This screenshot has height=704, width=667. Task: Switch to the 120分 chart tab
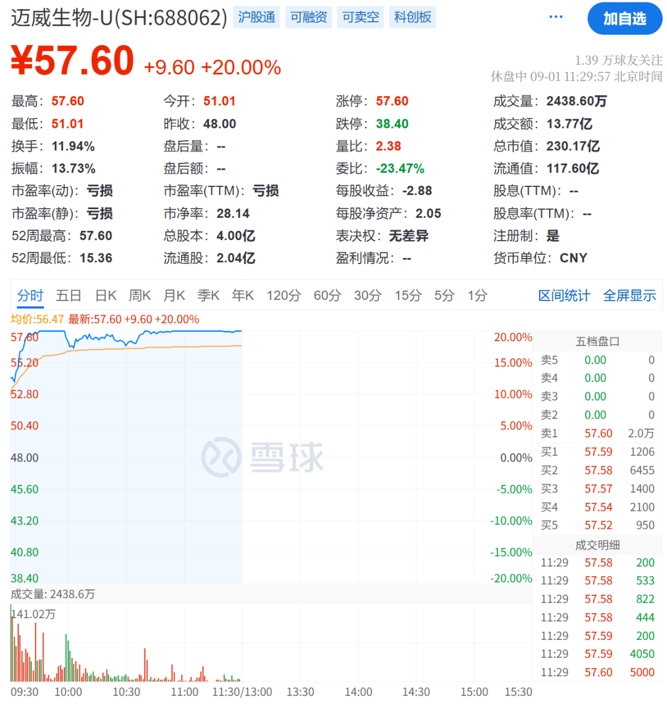(x=284, y=295)
